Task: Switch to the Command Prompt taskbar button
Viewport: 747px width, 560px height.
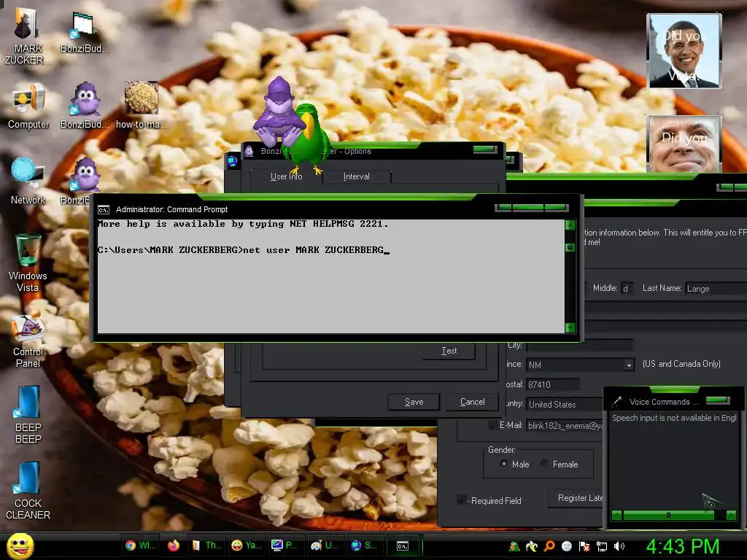Action: [403, 545]
